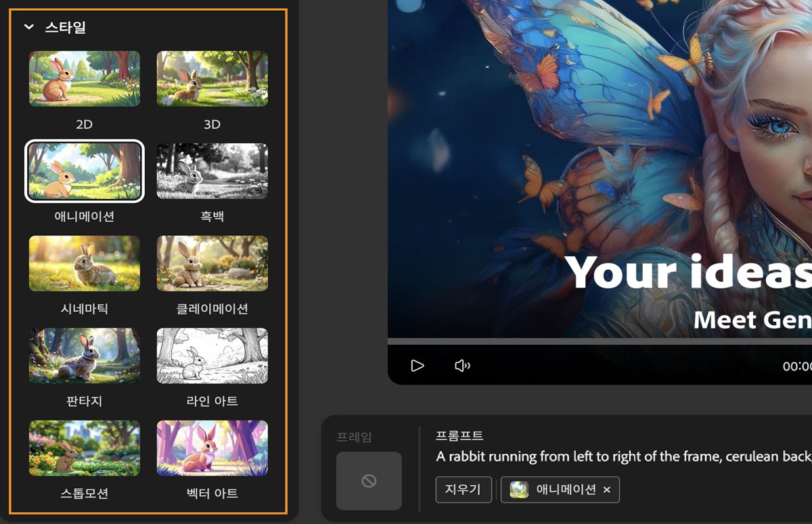Click the 시네마틱 label text
Screen dimensions: 812x524
pyautogui.click(x=85, y=309)
